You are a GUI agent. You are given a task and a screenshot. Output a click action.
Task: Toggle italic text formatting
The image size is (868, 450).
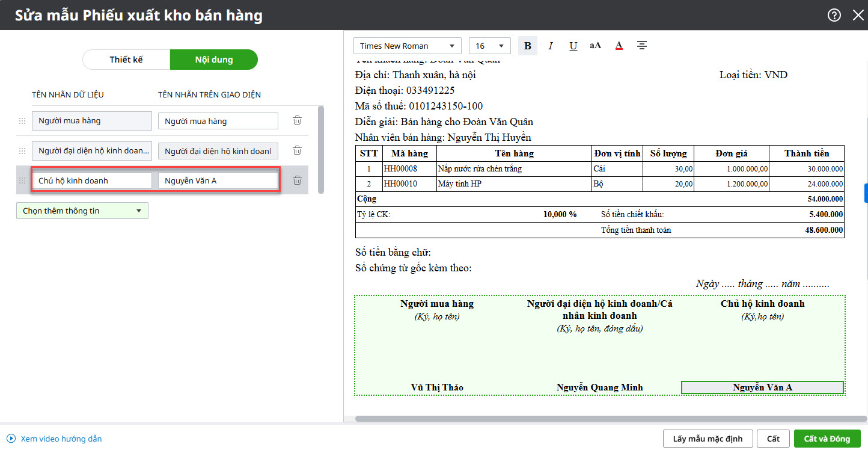click(x=550, y=46)
